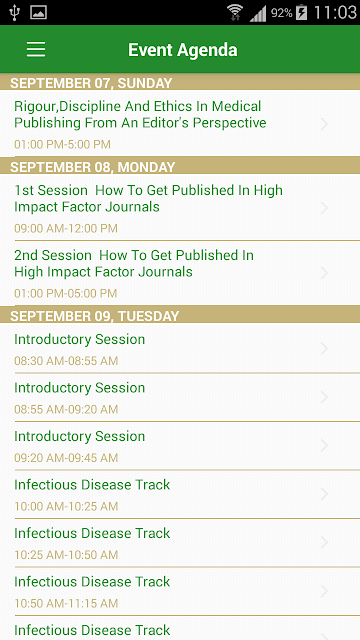The height and width of the screenshot is (640, 360).
Task: Open chevron of Infectious Disease Track at 10:00 AM
Action: (x=325, y=494)
